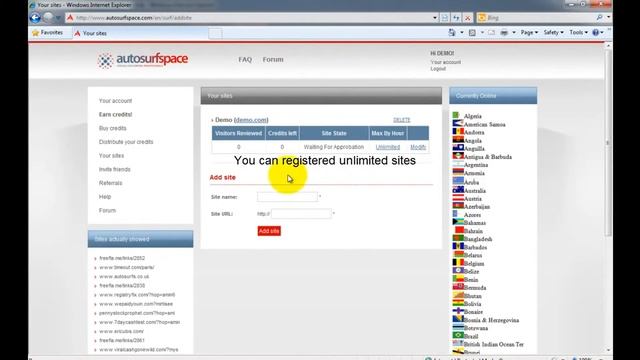Screen dimensions: 640x360
Task: Click the red Add site button
Action: (x=269, y=231)
